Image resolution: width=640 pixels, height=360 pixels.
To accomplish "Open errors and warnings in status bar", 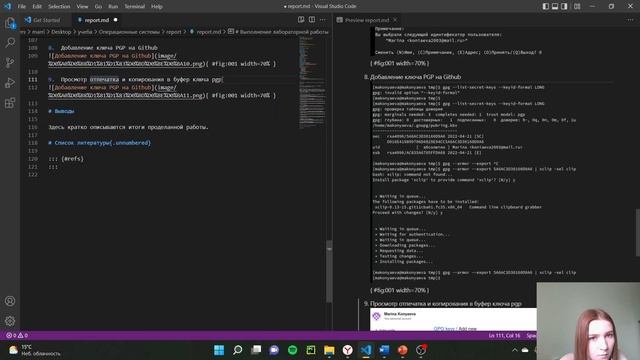I will pyautogui.click(x=17, y=336).
